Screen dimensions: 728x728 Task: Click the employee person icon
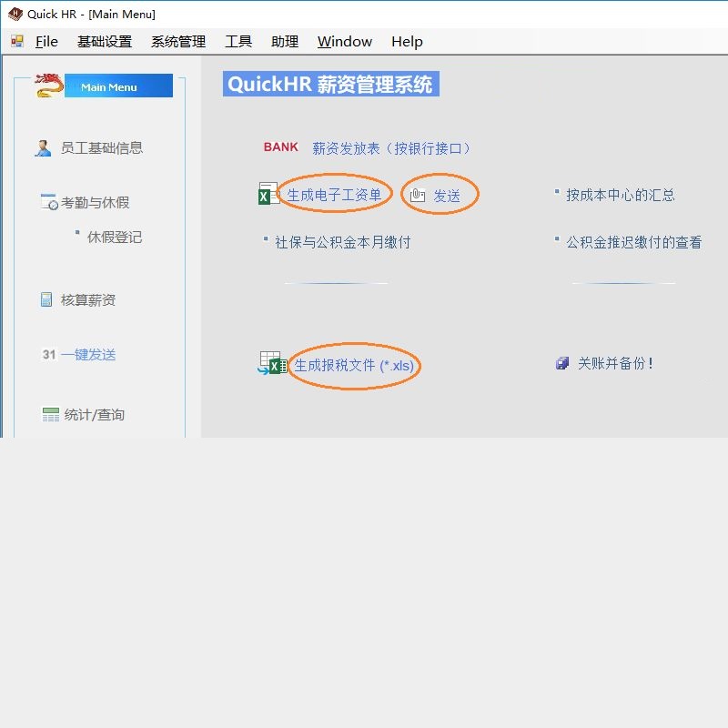[43, 148]
